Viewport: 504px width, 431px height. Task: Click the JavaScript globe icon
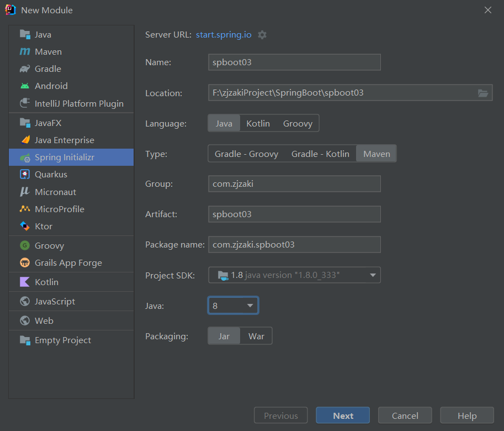pyautogui.click(x=25, y=301)
